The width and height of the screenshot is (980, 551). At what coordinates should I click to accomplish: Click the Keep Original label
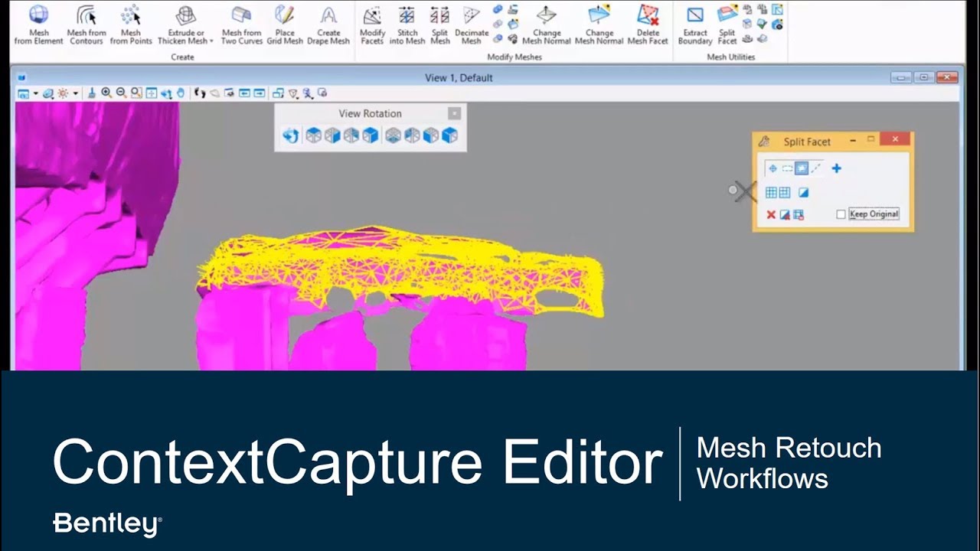[874, 214]
